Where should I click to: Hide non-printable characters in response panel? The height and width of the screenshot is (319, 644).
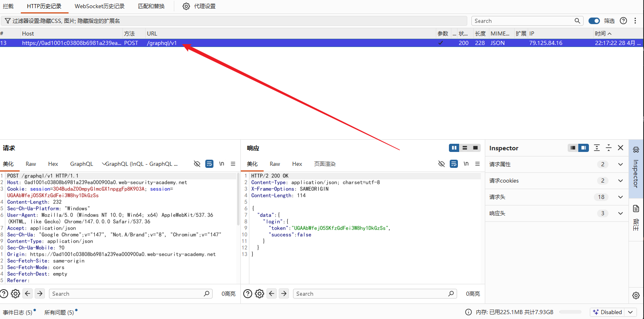click(442, 164)
